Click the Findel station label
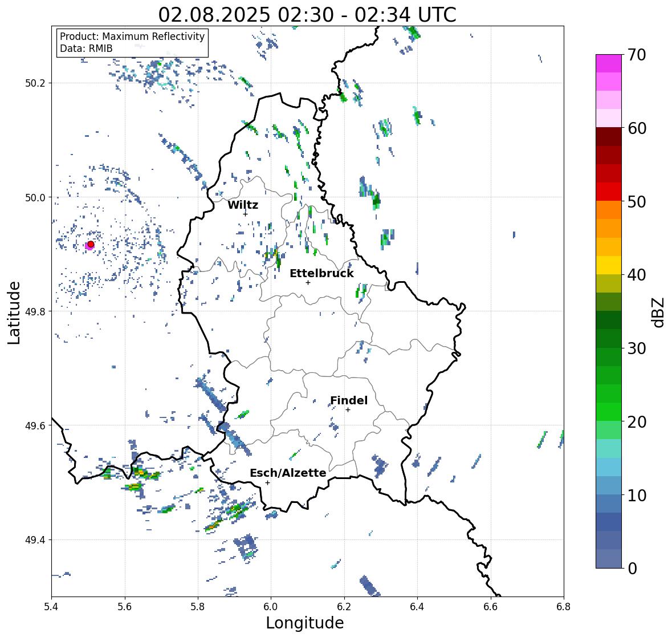Viewport: 672px width, 637px height. (349, 400)
